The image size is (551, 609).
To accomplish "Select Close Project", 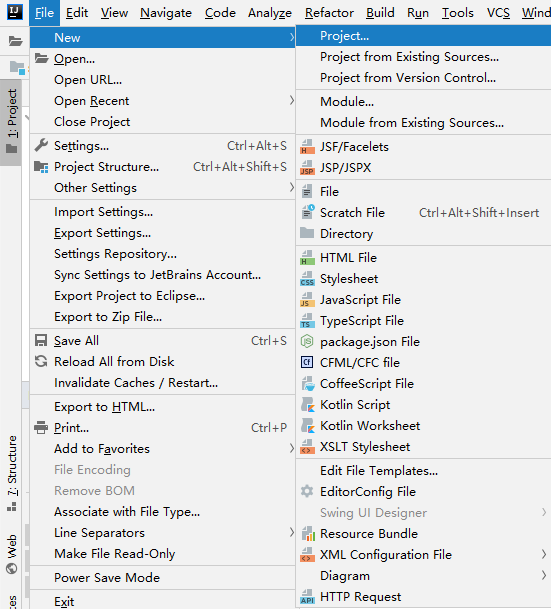I will click(162, 122).
